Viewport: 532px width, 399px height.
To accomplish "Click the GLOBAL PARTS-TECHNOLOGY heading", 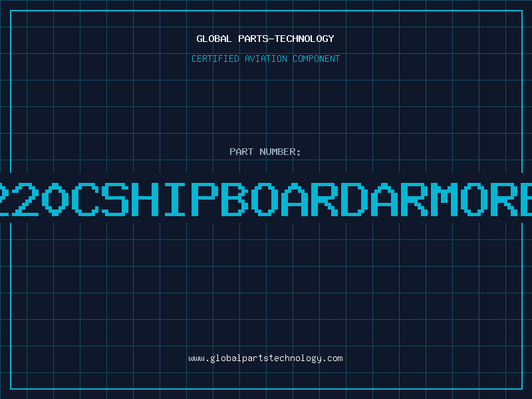I will click(x=265, y=39).
